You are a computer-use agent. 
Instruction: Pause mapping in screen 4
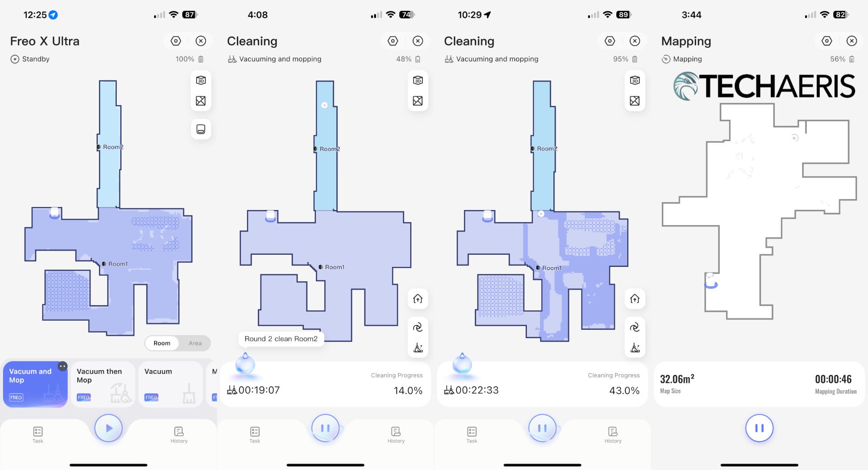[759, 428]
